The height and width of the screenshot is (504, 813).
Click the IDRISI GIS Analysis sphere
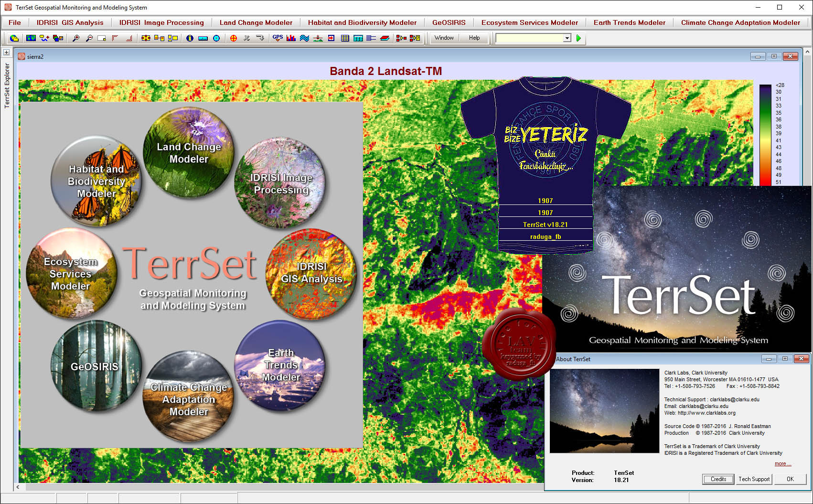tap(311, 274)
